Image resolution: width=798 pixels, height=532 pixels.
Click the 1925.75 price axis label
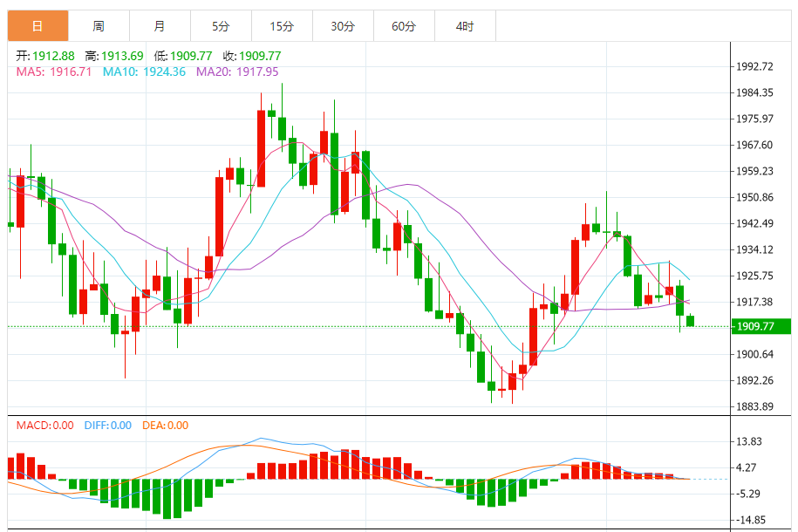pyautogui.click(x=754, y=276)
